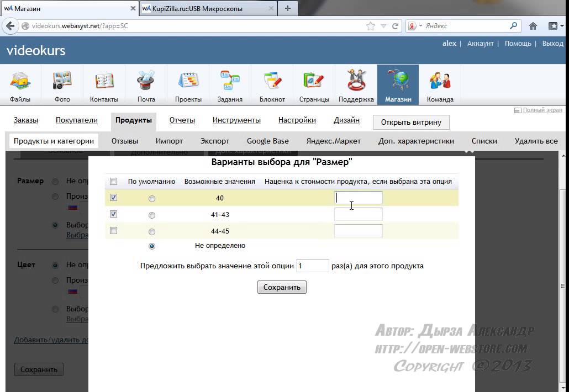This screenshot has width=569, height=392.
Task: Click the browser URL address field
Action: coord(196,26)
